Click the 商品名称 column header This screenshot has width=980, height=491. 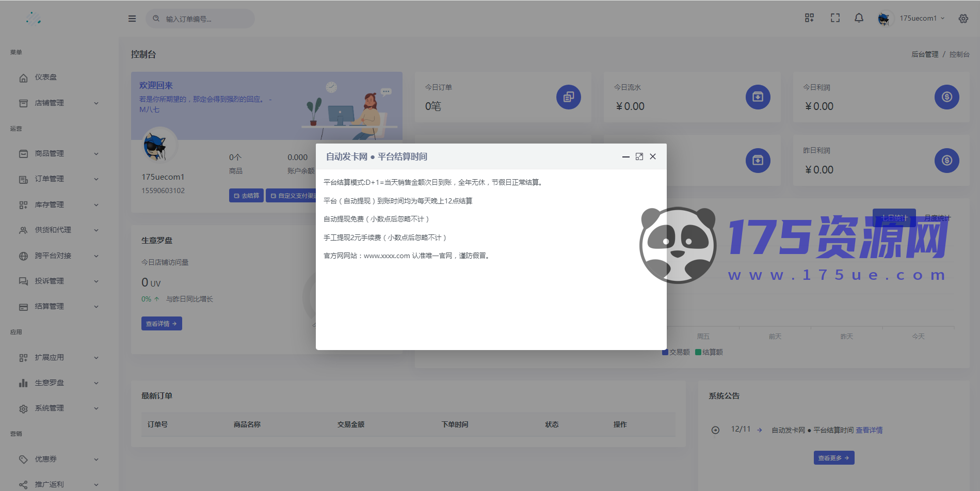click(247, 424)
